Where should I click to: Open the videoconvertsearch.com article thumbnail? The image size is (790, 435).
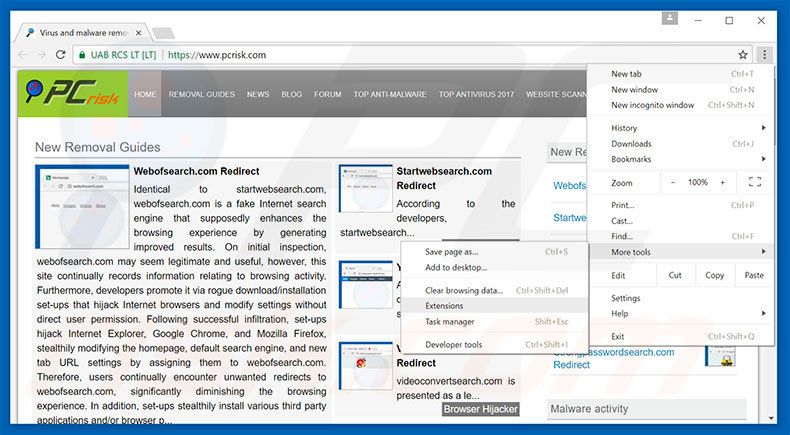(x=366, y=366)
